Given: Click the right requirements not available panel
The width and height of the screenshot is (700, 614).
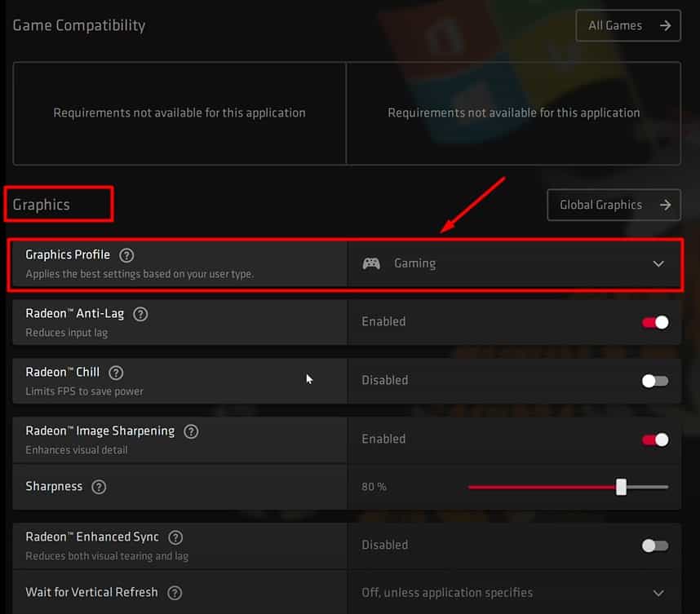Looking at the screenshot, I should tap(514, 113).
